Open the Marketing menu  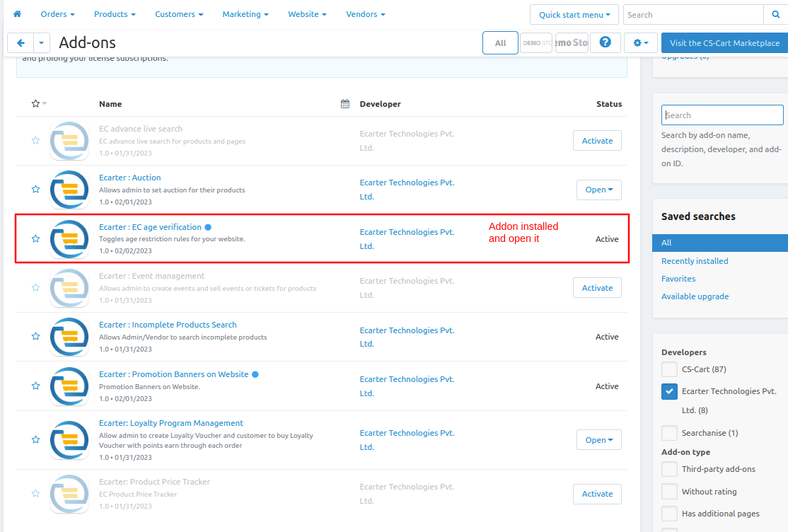tap(245, 14)
